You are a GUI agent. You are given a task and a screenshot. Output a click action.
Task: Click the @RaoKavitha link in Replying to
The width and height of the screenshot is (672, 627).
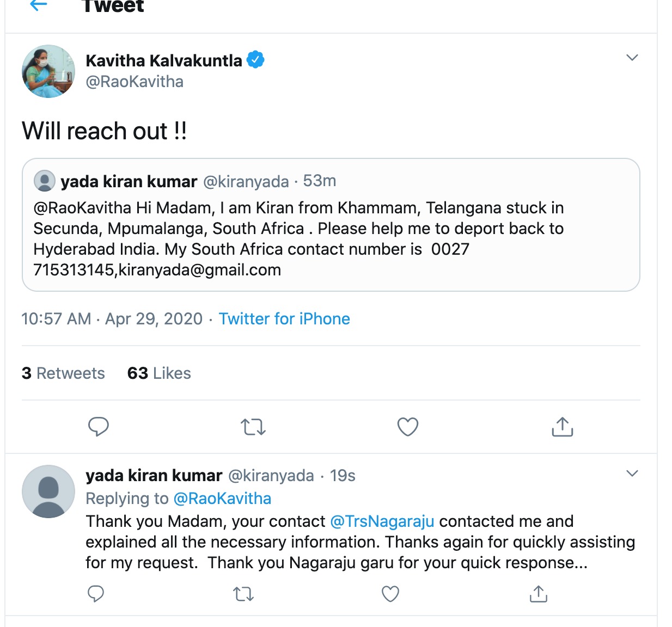222,498
